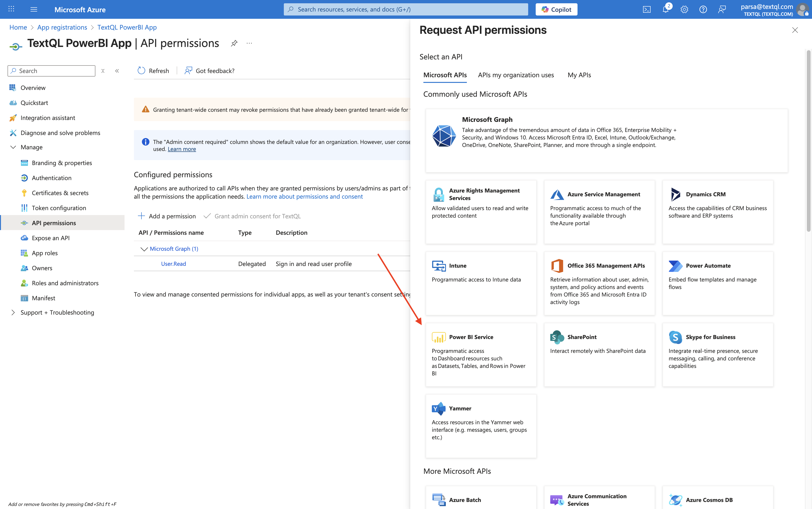
Task: Open the Cloud Shell terminal icon
Action: point(647,9)
